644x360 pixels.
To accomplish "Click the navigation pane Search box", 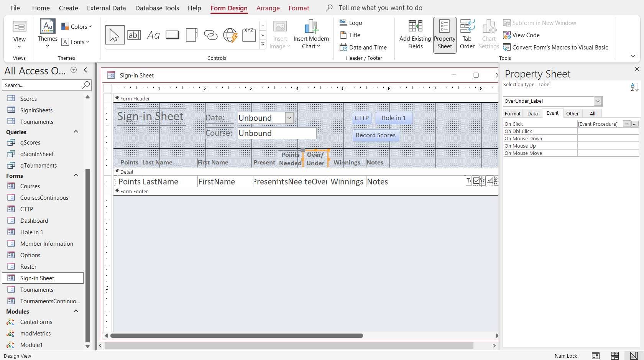I will coord(42,85).
